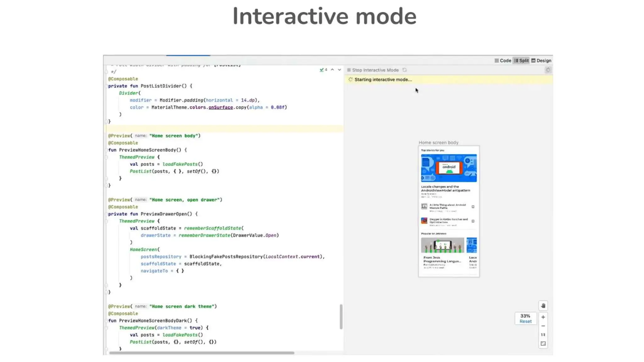Image resolution: width=644 pixels, height=362 pixels.
Task: Switch to Code view mode
Action: tap(503, 61)
